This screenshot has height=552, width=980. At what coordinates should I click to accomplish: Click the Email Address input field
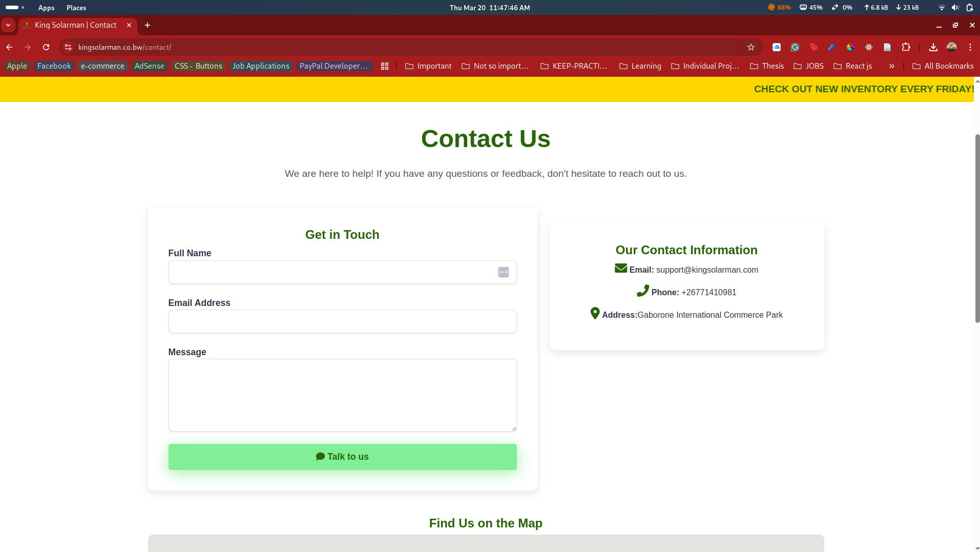click(342, 321)
